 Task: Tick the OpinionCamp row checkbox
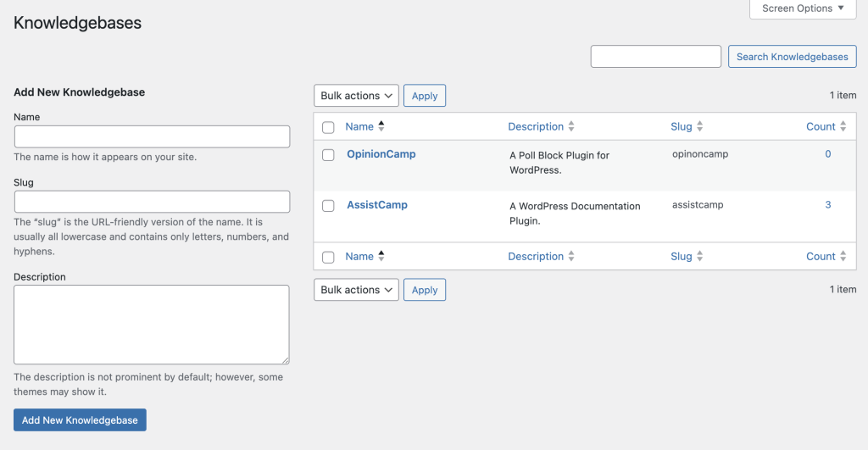[x=328, y=155]
